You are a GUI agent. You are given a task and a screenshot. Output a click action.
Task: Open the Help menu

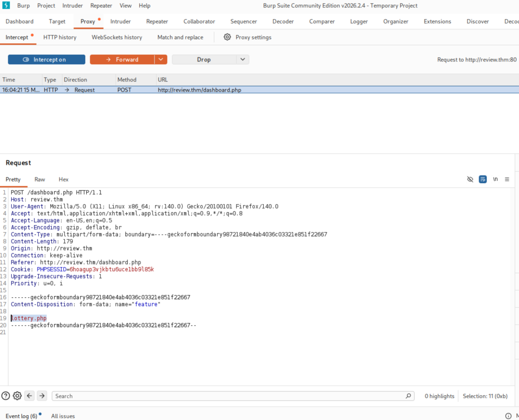pyautogui.click(x=145, y=5)
